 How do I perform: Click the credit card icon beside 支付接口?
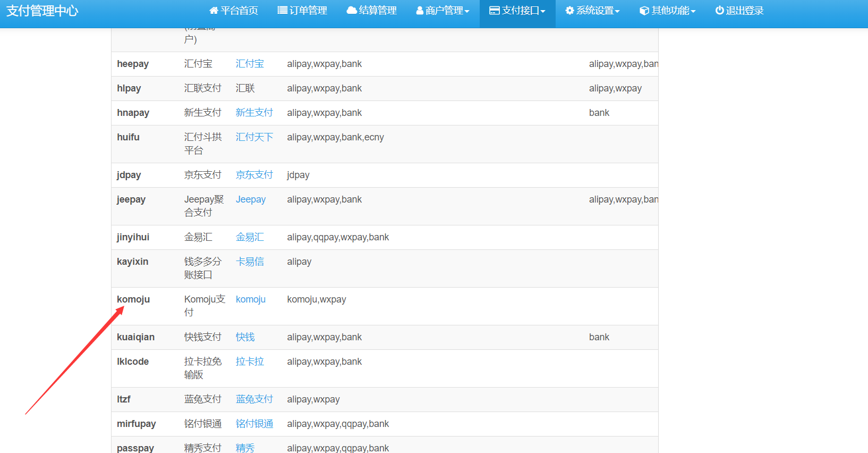[x=495, y=11]
